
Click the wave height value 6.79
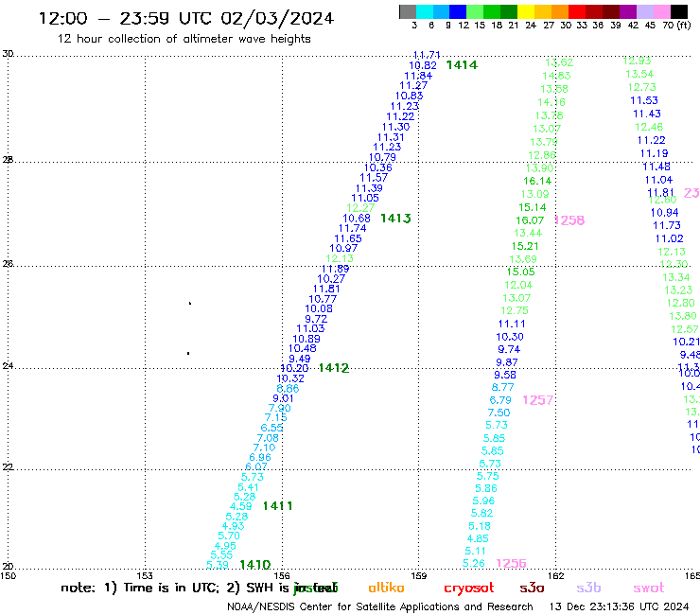click(500, 400)
